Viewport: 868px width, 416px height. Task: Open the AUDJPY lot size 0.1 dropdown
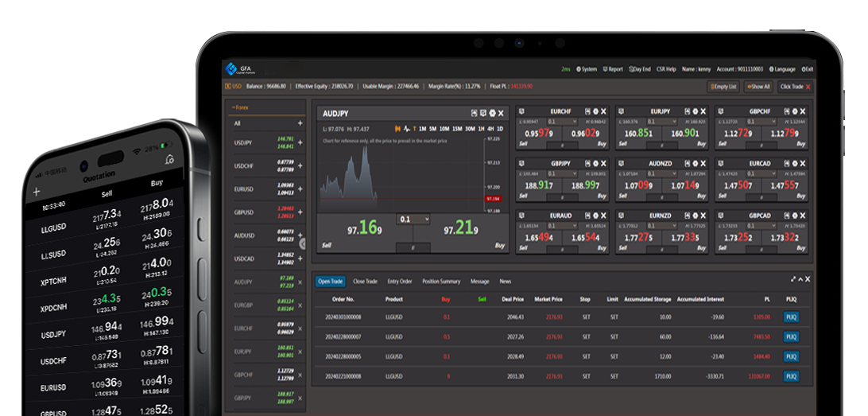coord(413,220)
